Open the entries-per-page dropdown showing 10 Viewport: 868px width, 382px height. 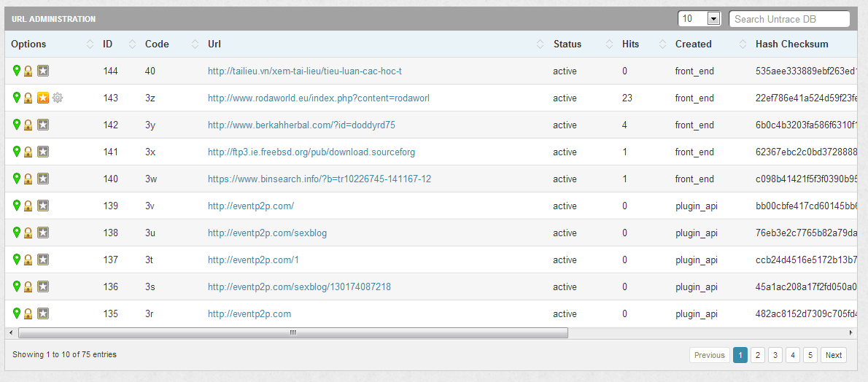(x=700, y=19)
